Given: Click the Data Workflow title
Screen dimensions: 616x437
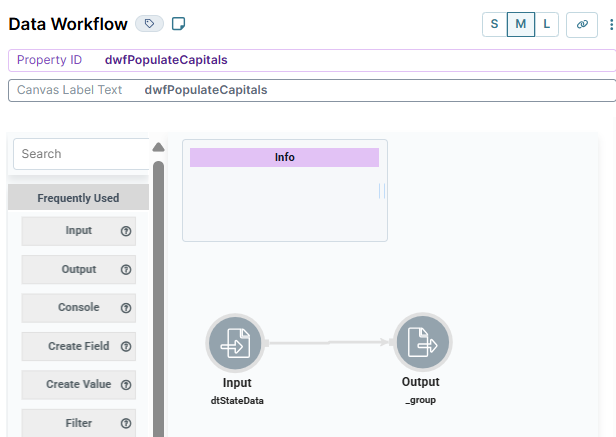Looking at the screenshot, I should click(68, 24).
